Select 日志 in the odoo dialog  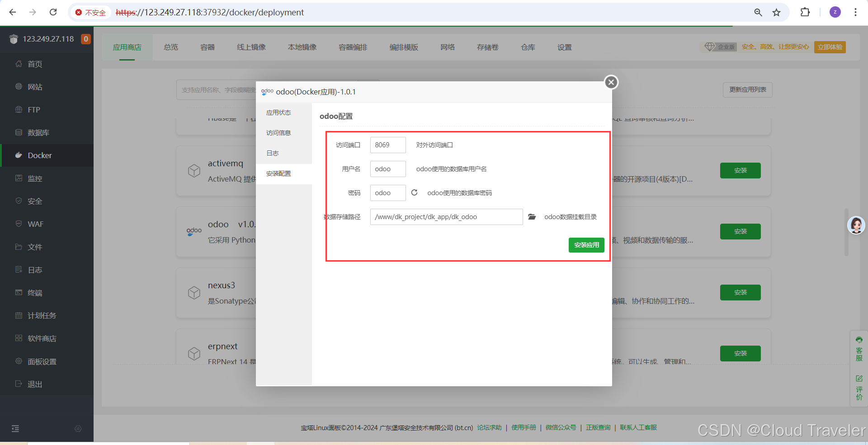pyautogui.click(x=284, y=153)
